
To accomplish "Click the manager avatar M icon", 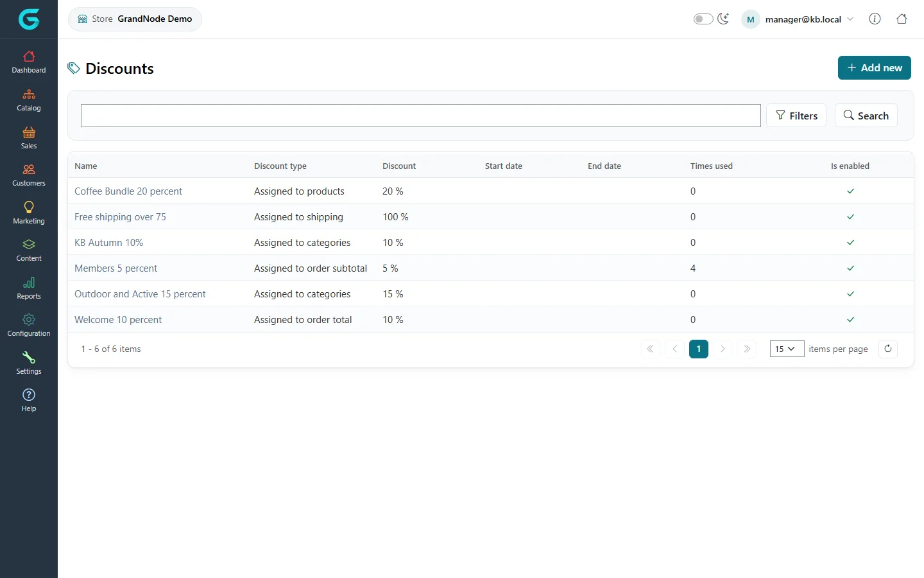I will 750,19.
